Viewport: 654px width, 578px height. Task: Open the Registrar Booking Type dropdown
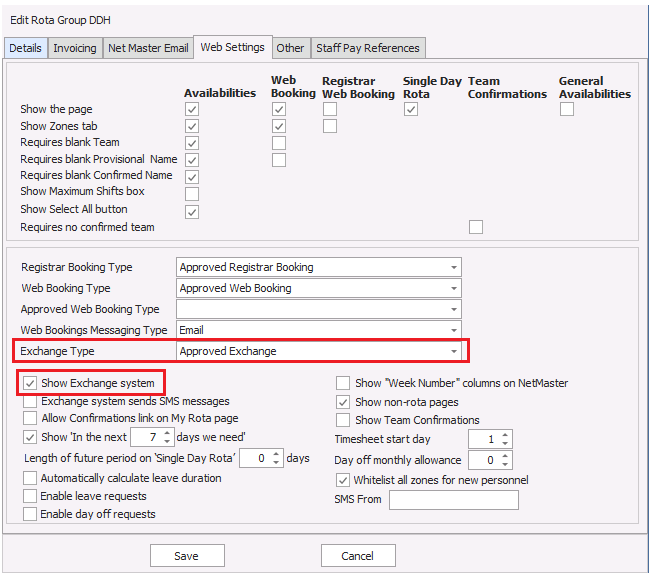[455, 267]
